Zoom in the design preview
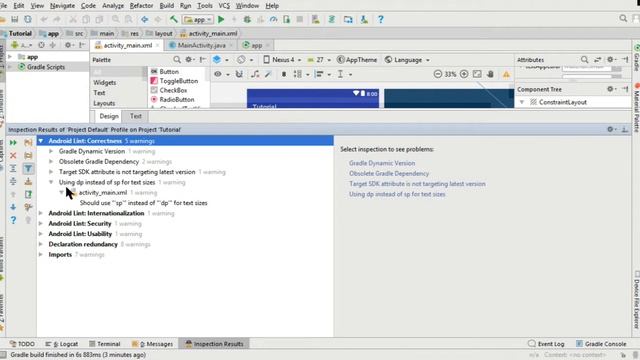 pos(464,74)
